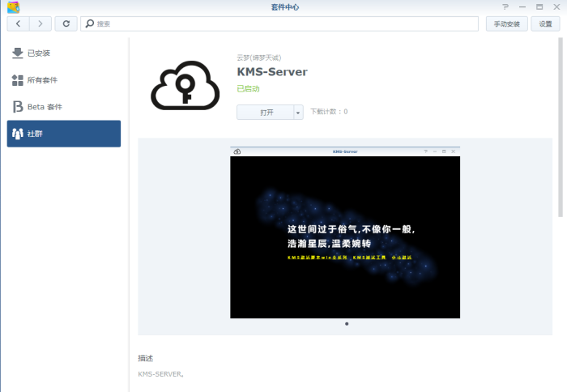Click the 手动安装 (Manual Install) button
Image resolution: width=567 pixels, height=392 pixels.
(508, 23)
